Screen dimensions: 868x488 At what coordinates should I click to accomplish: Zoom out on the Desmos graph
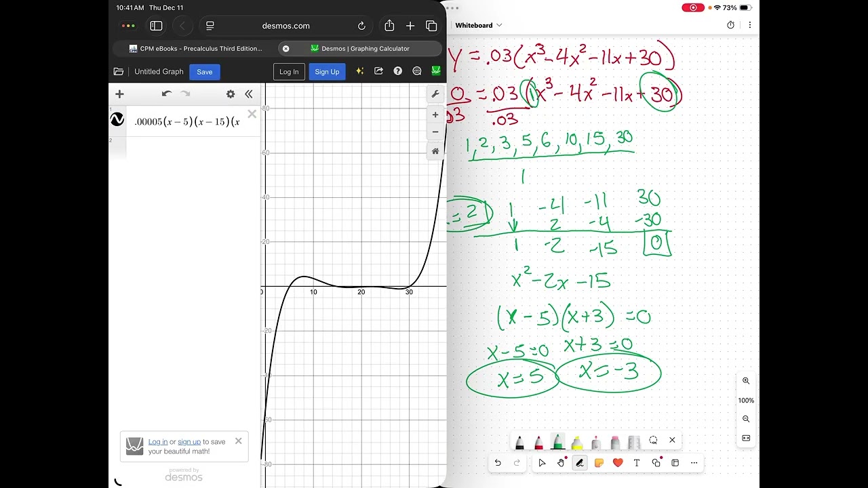pos(435,131)
